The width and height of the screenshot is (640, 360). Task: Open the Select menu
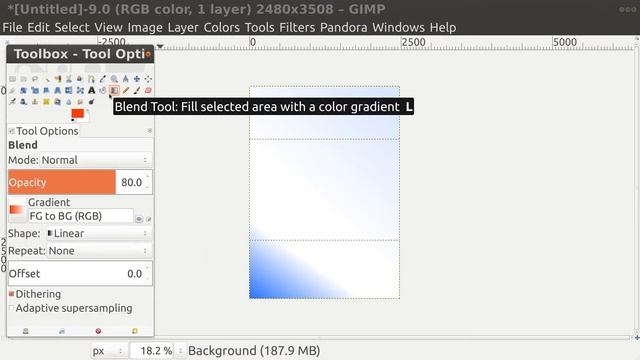click(x=72, y=27)
